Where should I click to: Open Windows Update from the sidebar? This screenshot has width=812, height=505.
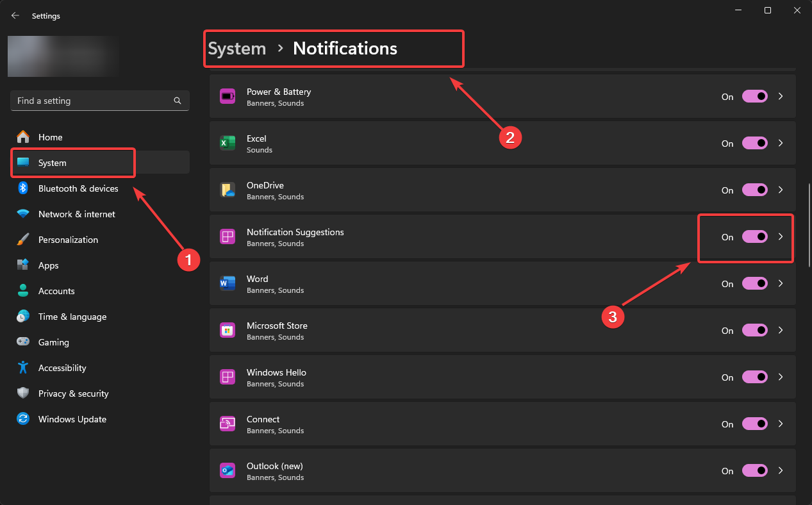point(72,419)
